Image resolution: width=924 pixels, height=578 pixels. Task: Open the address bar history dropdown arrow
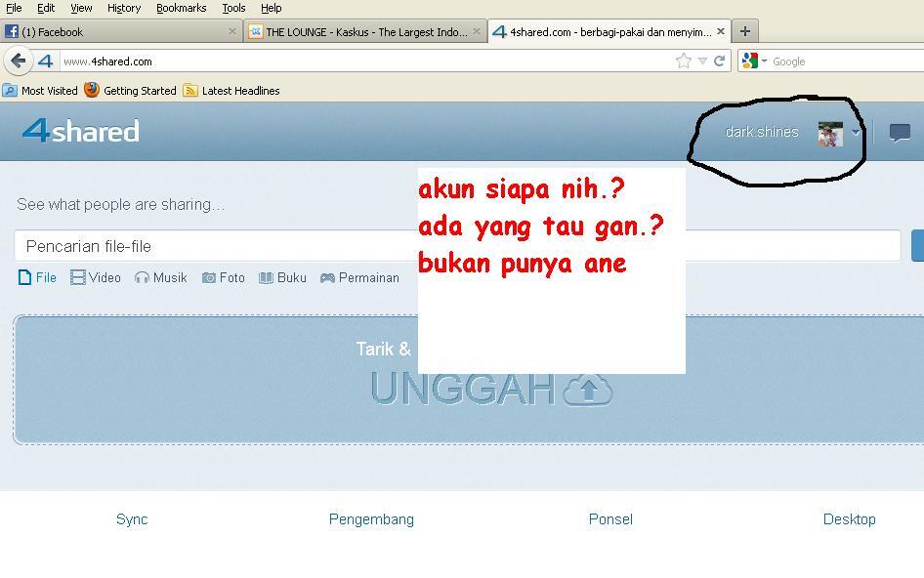pyautogui.click(x=702, y=61)
